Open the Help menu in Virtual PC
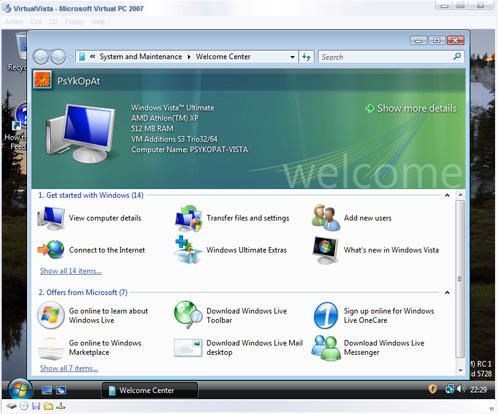The width and height of the screenshot is (498, 414). click(98, 22)
